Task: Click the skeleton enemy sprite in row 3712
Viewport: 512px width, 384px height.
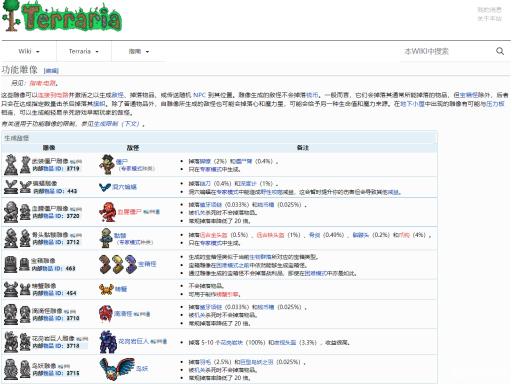Action: (106, 238)
